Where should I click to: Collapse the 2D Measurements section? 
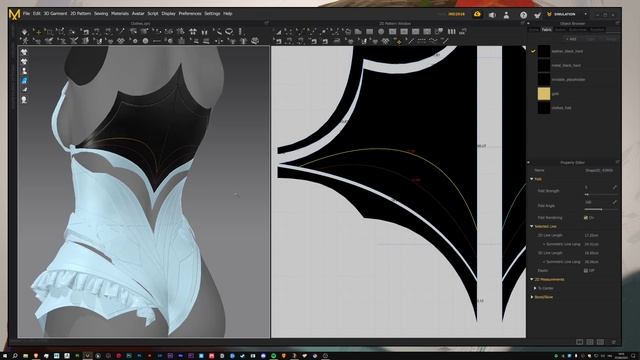coord(532,280)
